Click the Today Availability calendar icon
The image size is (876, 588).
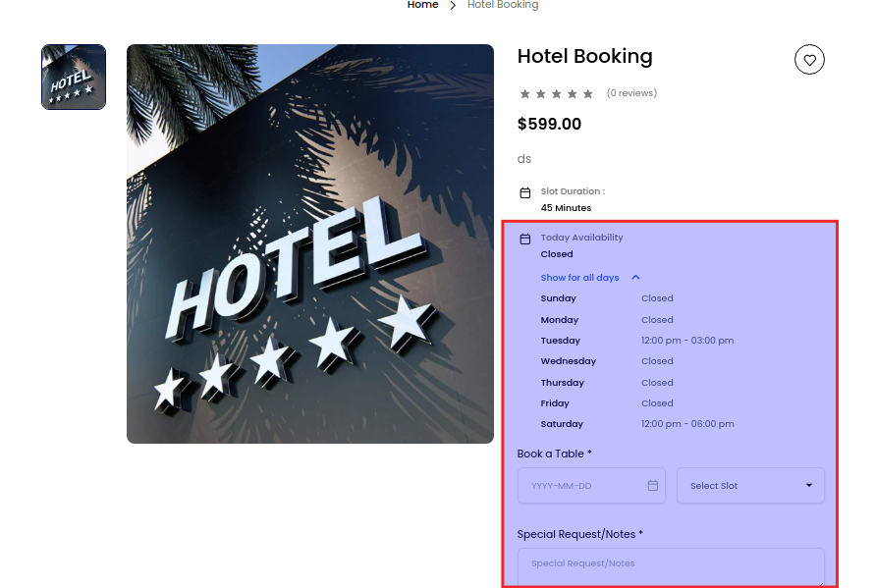[525, 239]
